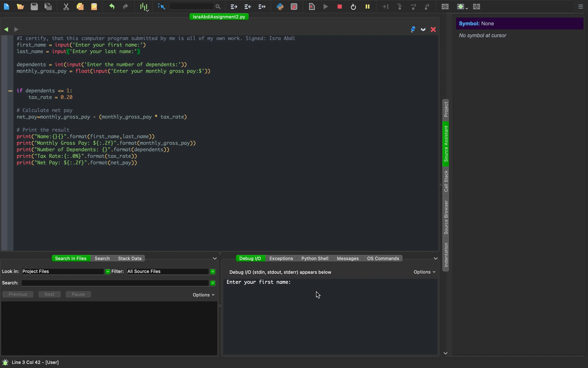Create a new file with the New icon

tap(7, 7)
